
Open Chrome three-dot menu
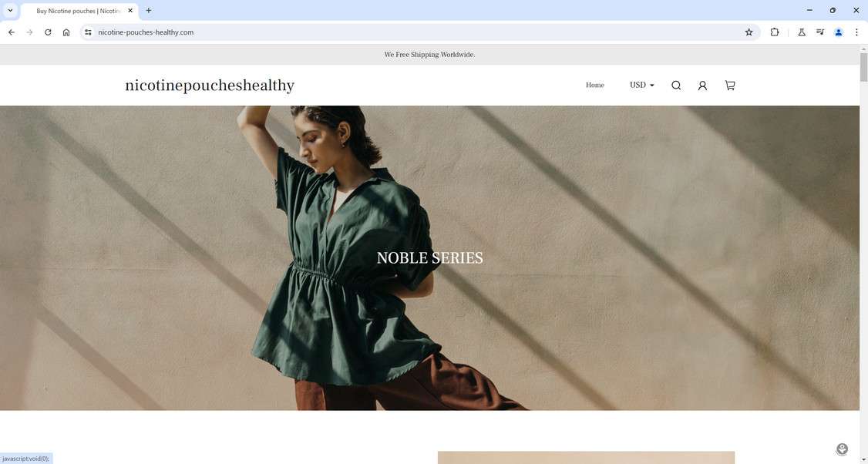[856, 32]
